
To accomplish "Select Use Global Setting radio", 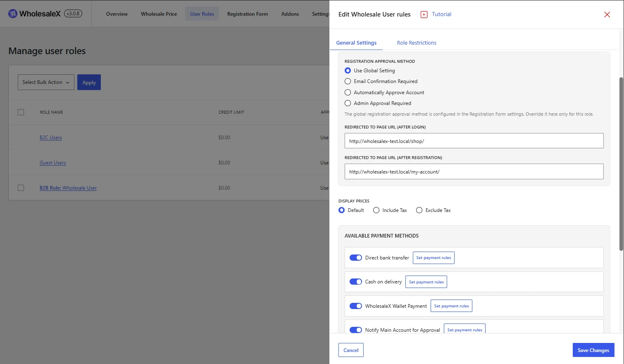I will tap(348, 71).
